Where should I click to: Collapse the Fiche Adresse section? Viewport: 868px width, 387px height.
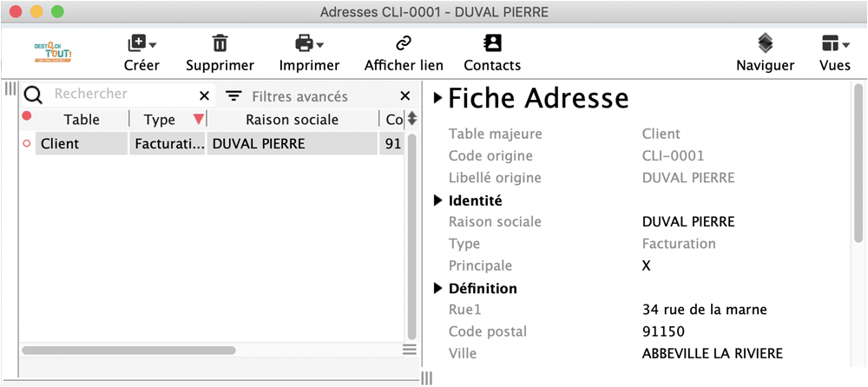coord(437,98)
